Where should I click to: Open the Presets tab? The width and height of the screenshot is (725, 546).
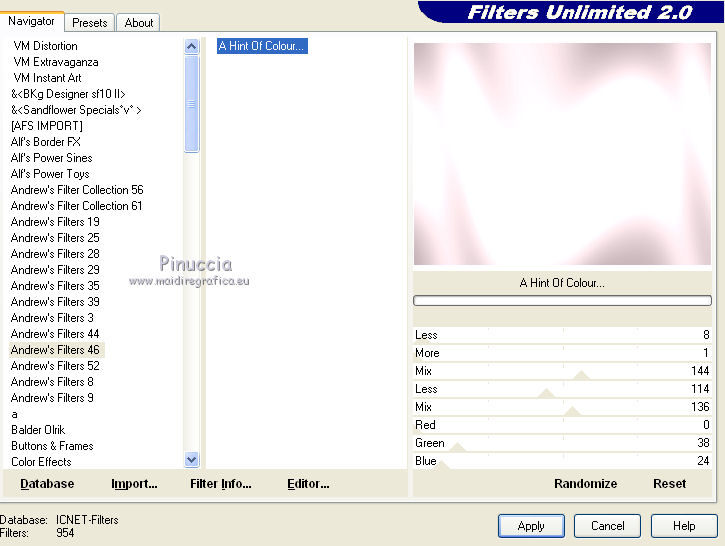click(x=90, y=23)
